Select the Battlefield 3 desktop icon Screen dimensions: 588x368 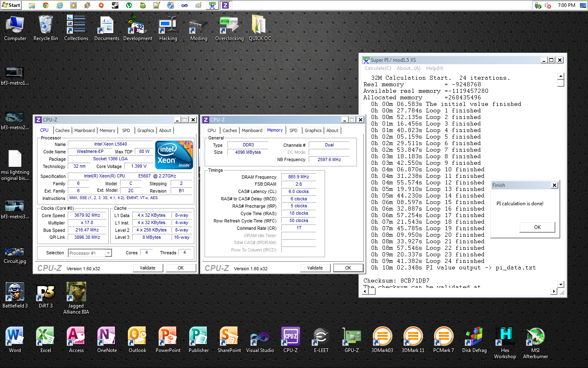pos(15,295)
